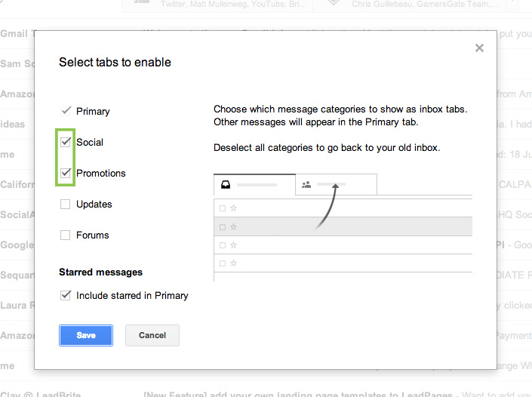Image resolution: width=532 pixels, height=397 pixels.
Task: Click the inbox icon in preview tab
Action: tap(226, 184)
